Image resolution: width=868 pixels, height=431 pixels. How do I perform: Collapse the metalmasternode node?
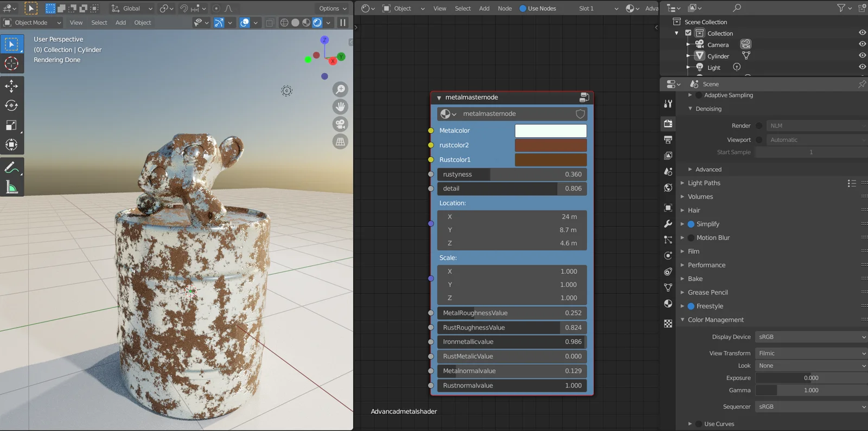tap(439, 98)
